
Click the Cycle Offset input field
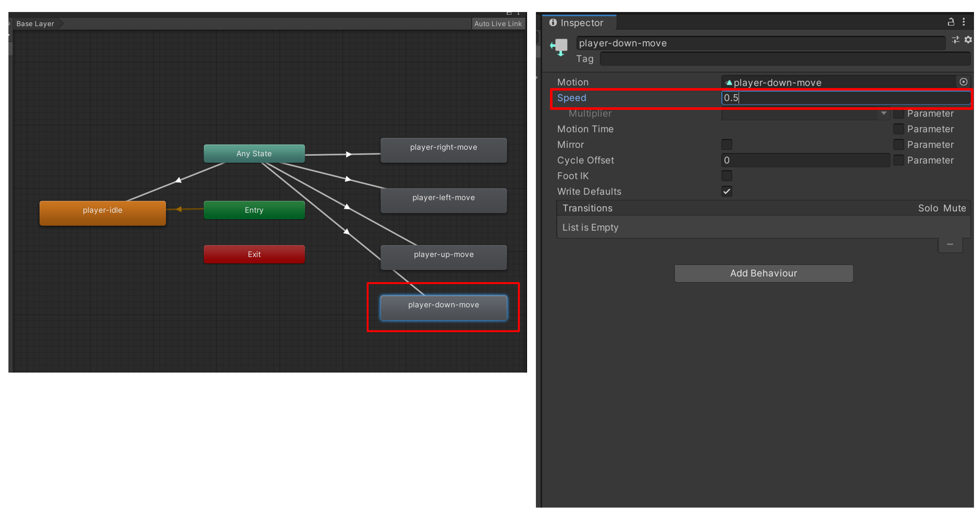[x=805, y=160]
